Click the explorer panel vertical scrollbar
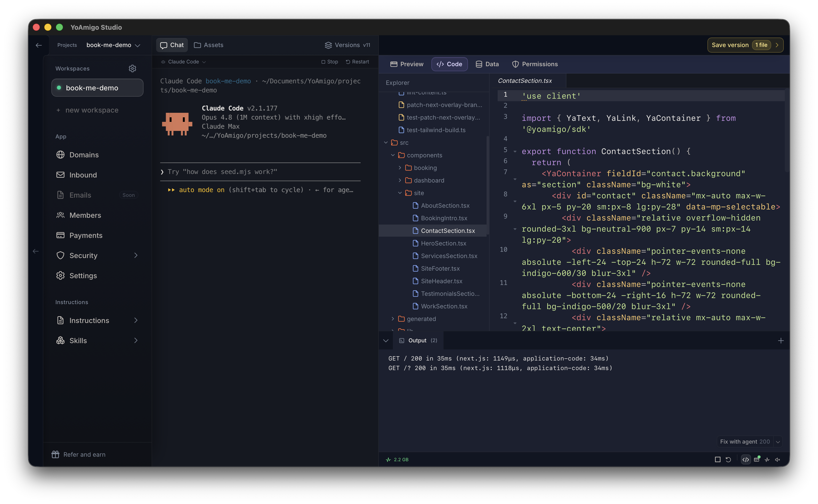The width and height of the screenshot is (818, 504). tap(488, 185)
